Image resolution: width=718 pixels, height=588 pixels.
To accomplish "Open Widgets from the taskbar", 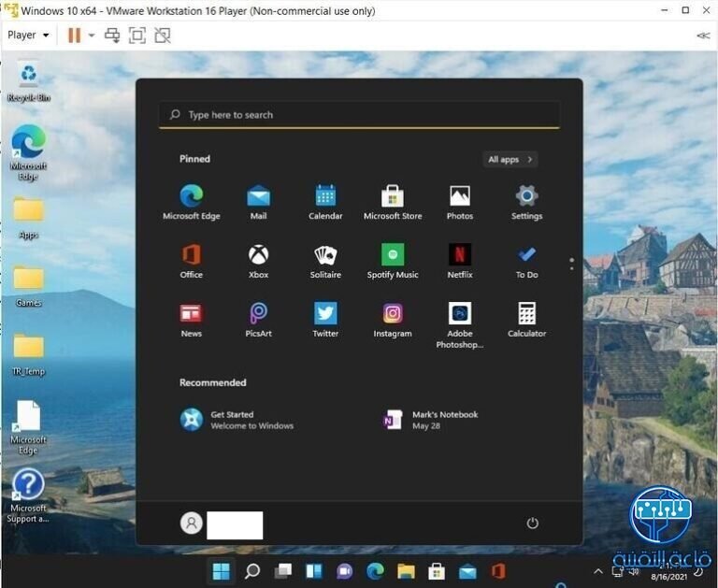I will (x=314, y=571).
